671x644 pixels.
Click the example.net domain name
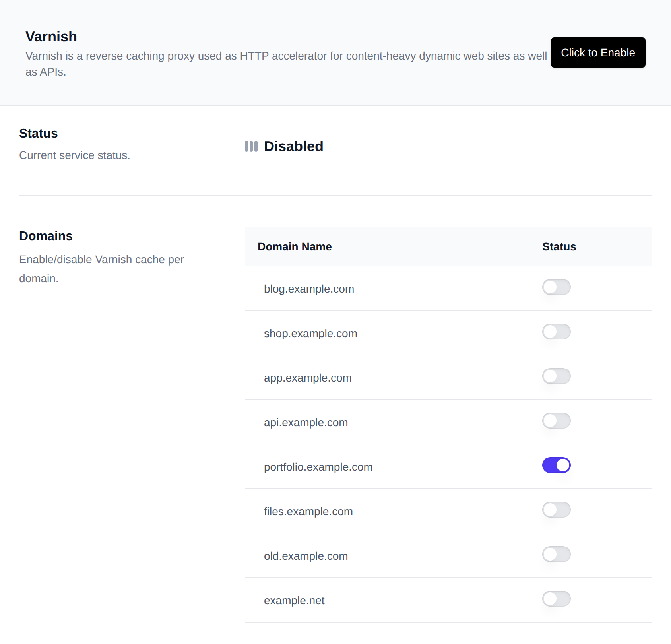(x=294, y=601)
